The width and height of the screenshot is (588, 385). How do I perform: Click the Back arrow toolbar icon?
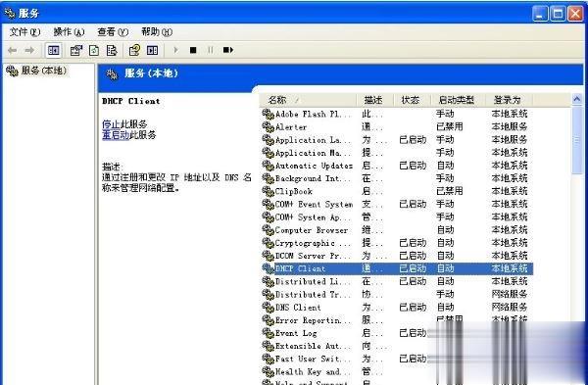pos(12,50)
